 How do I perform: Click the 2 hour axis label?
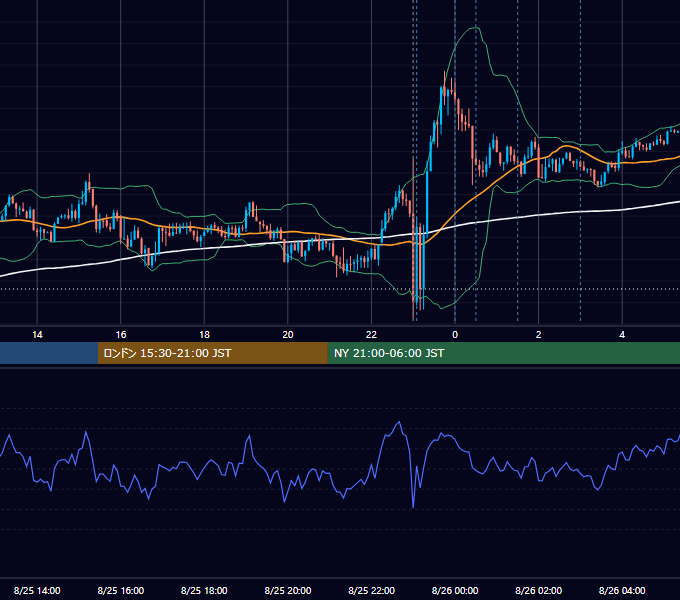point(539,335)
